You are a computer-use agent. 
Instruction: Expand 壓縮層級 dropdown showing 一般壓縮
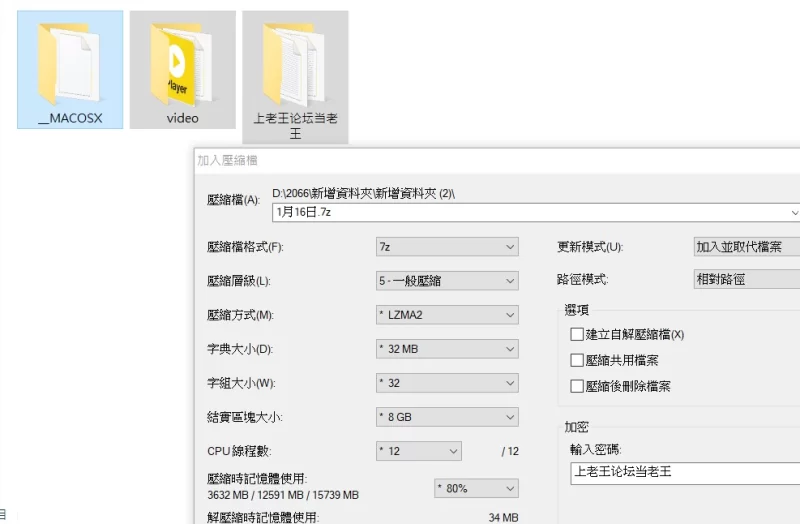(447, 281)
